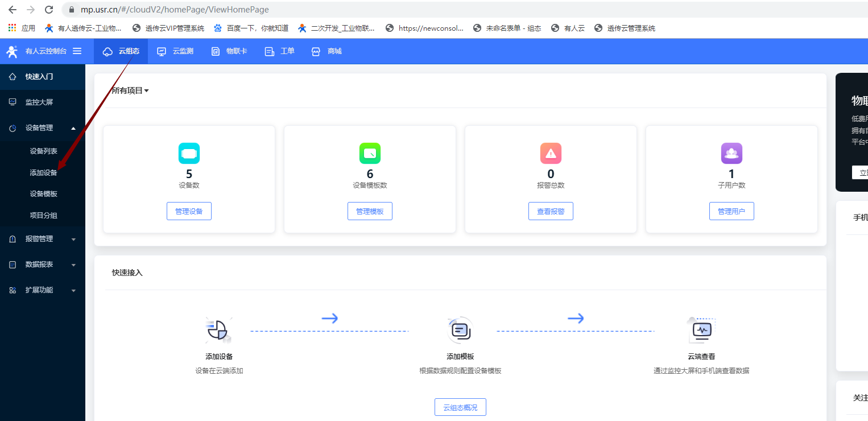Click the 管理设备 button
The width and height of the screenshot is (868, 421).
[x=189, y=211]
